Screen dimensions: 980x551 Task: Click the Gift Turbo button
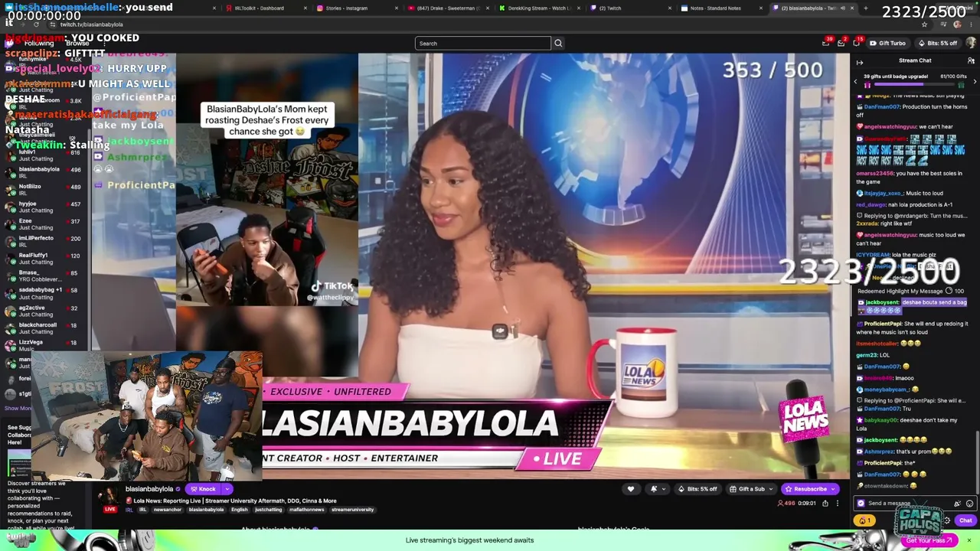(x=888, y=43)
